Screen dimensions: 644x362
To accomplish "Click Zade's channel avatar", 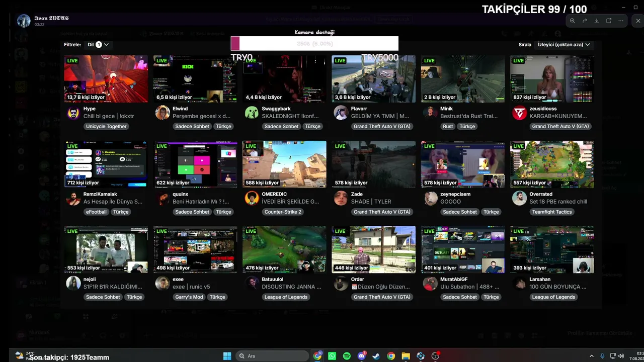I will [341, 198].
